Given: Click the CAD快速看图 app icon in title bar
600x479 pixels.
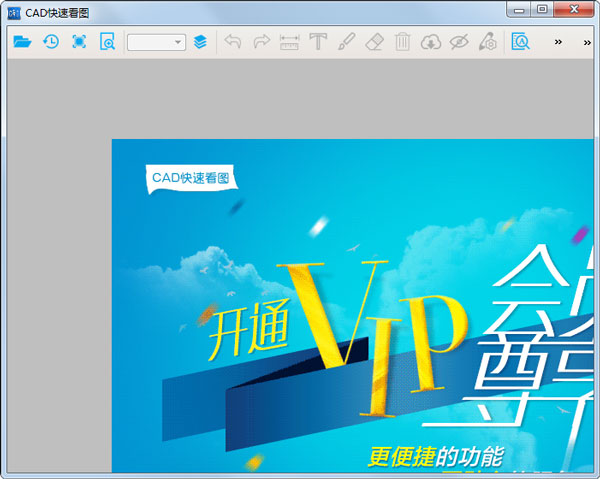Looking at the screenshot, I should tap(14, 13).
